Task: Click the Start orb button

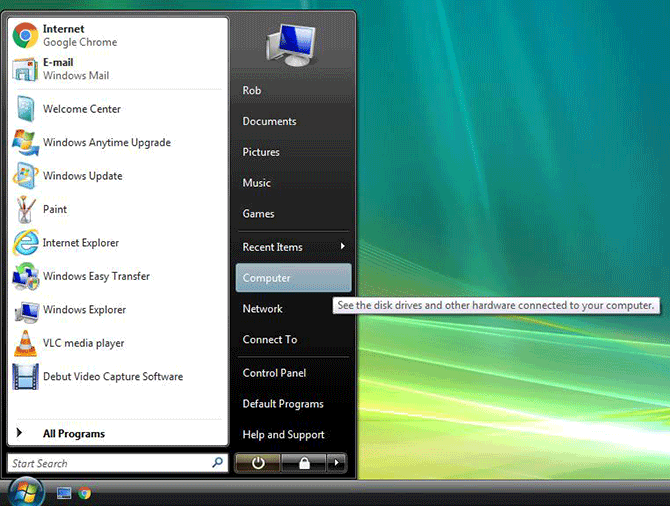Action: pos(26,491)
